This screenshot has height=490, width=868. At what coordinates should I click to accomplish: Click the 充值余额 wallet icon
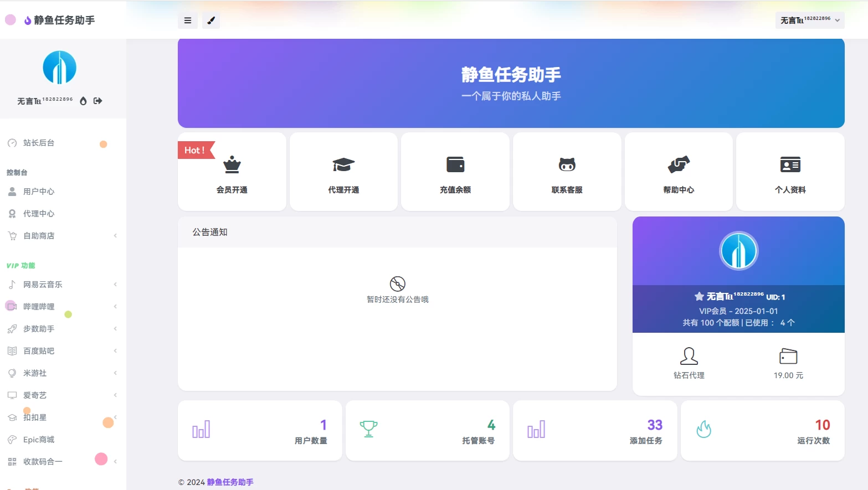coord(455,165)
